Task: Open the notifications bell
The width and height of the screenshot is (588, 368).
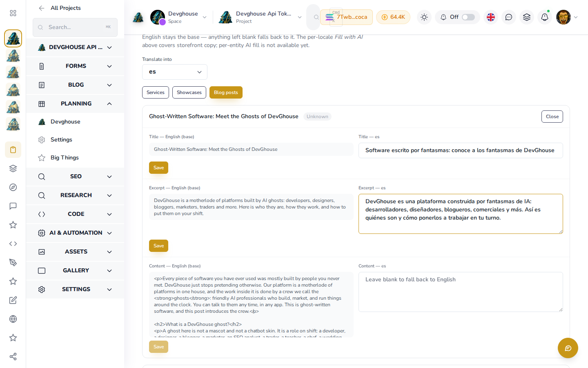Action: (545, 17)
